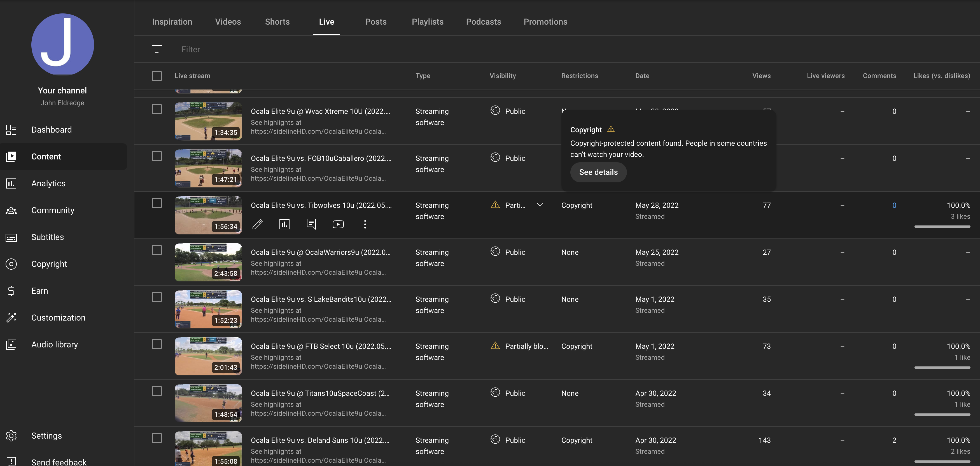Click public globe icon for OcalaWarriors9u row
The image size is (980, 466).
coord(495,252)
